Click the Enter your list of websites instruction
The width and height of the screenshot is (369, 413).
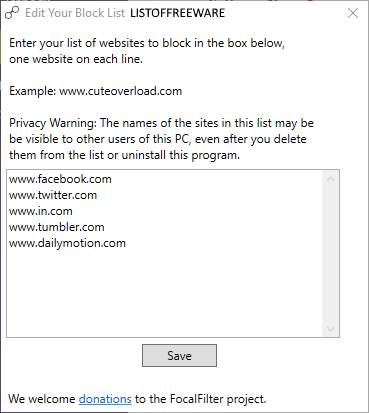tap(147, 51)
